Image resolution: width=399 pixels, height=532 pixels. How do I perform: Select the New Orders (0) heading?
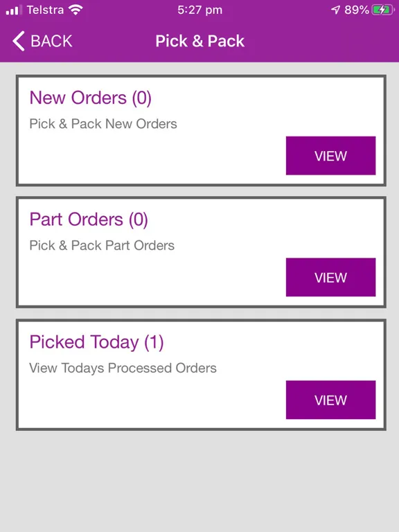tap(91, 98)
